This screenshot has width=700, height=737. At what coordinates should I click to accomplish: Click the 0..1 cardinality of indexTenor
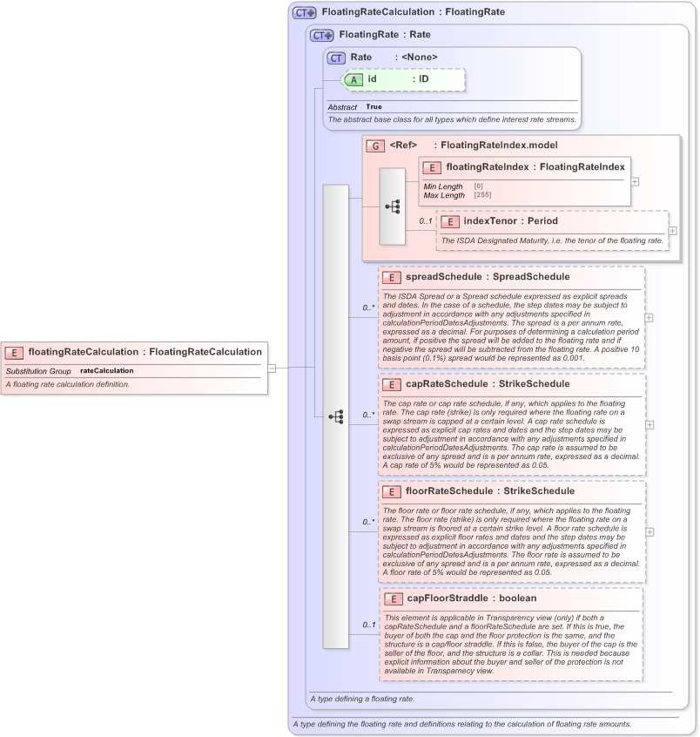tap(426, 221)
